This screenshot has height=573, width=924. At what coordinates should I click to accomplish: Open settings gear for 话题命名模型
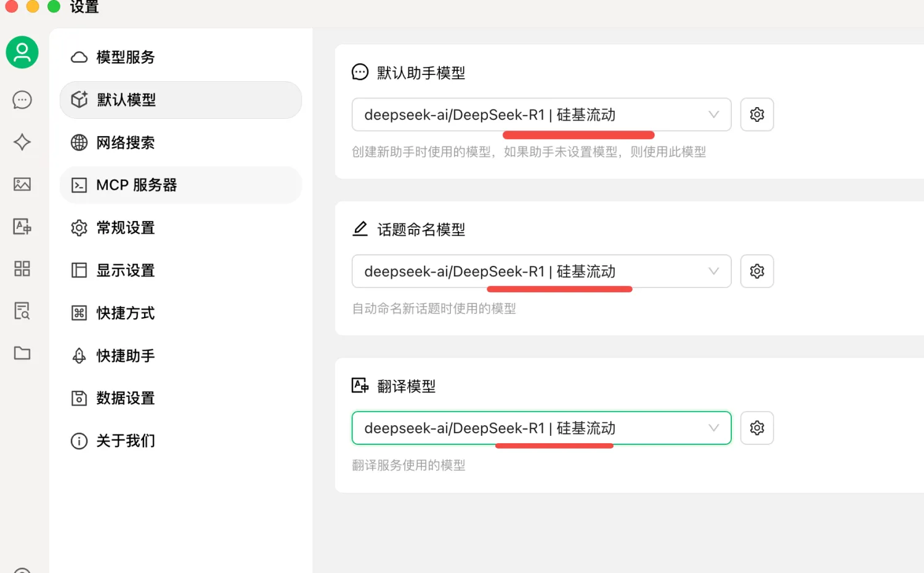point(757,271)
